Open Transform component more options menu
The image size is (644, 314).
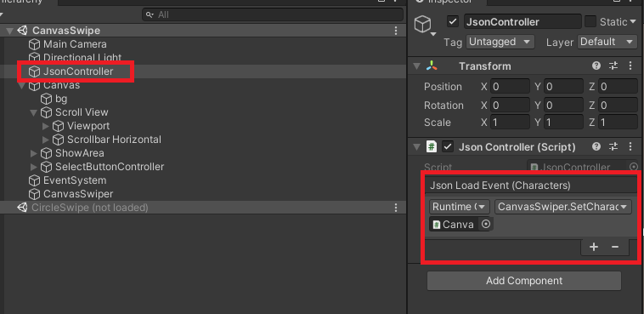click(630, 66)
